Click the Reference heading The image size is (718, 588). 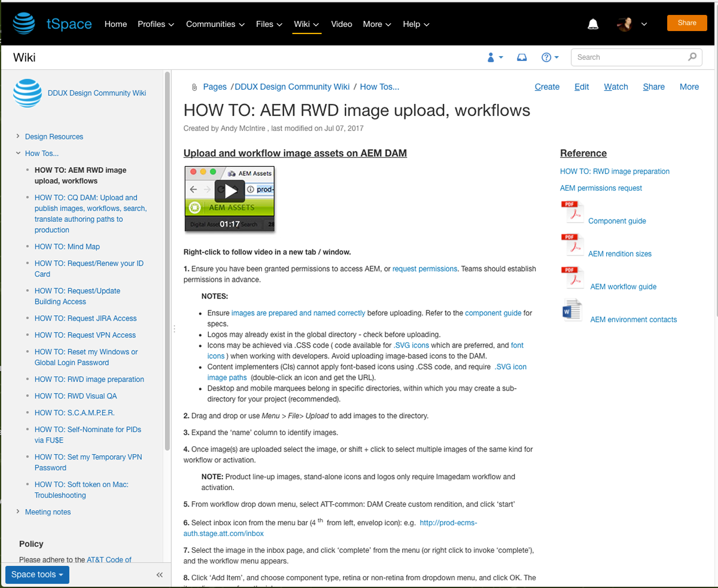583,153
